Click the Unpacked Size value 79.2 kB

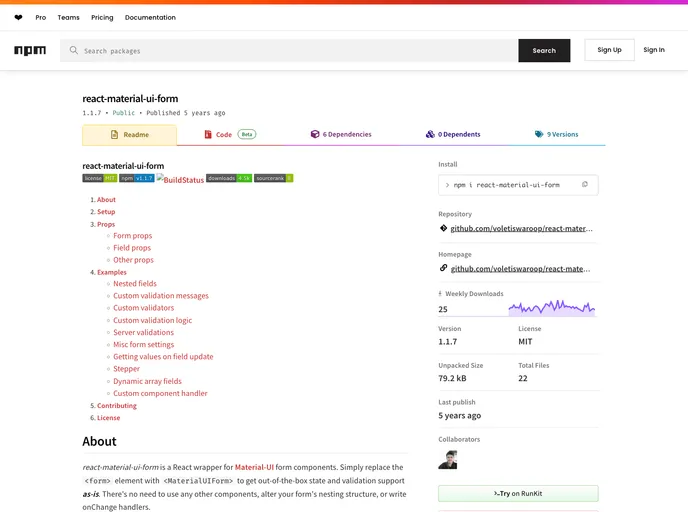(452, 378)
